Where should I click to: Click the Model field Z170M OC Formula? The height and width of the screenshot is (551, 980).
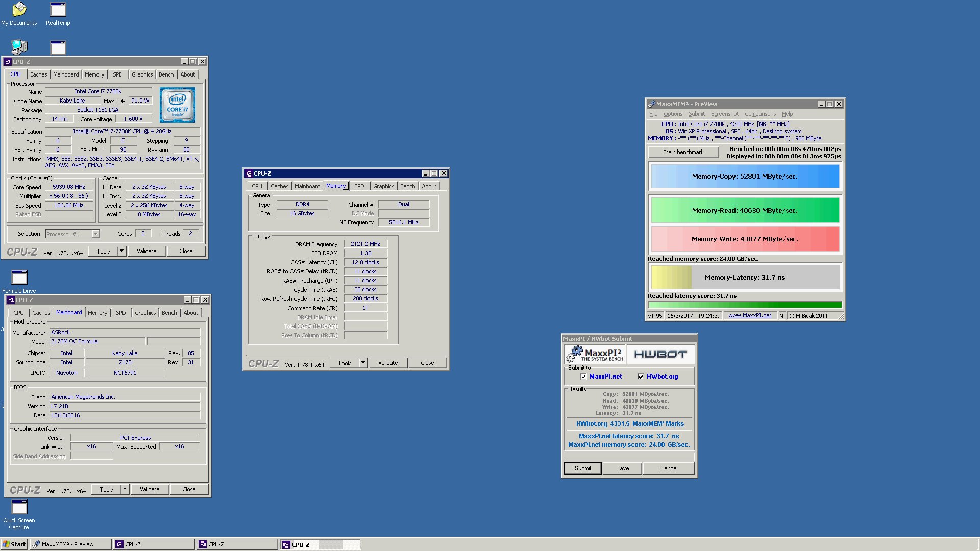[x=97, y=341]
